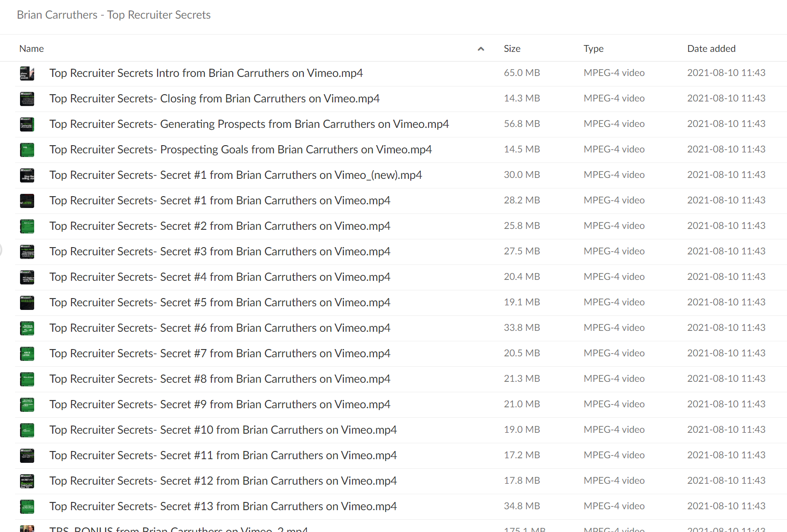Open the Secret #6 file name
This screenshot has width=787, height=532.
click(220, 328)
